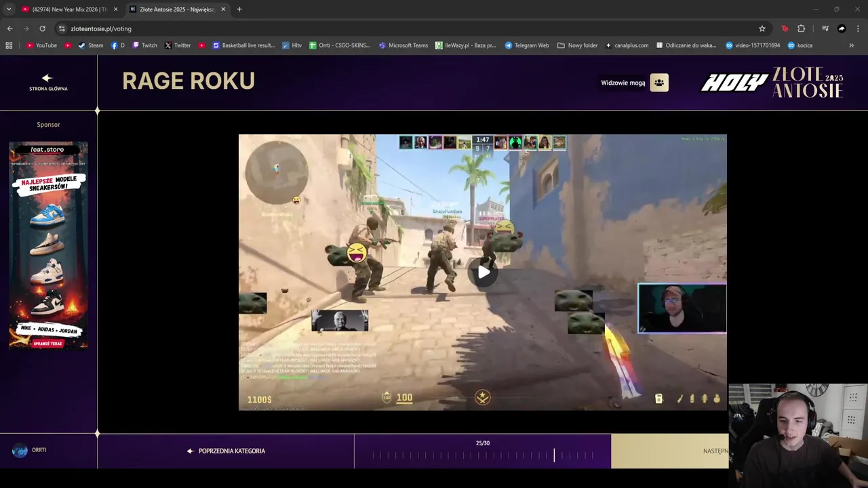Reload the current page
868x488 pixels.
click(42, 28)
